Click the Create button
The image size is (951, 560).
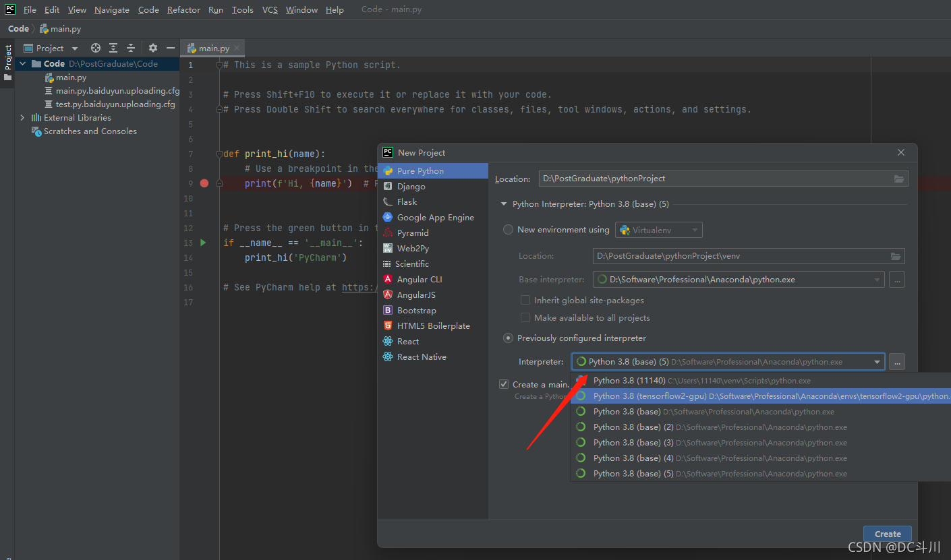click(888, 534)
